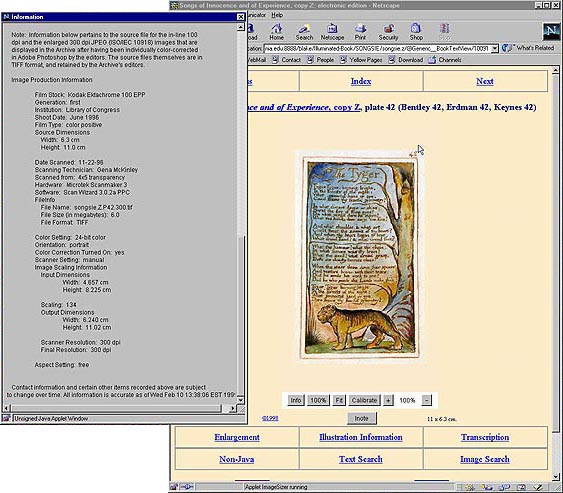Image resolution: width=563 pixels, height=493 pixels.
Task: Click Netscape page scroll-down arrow
Action: 556,477
